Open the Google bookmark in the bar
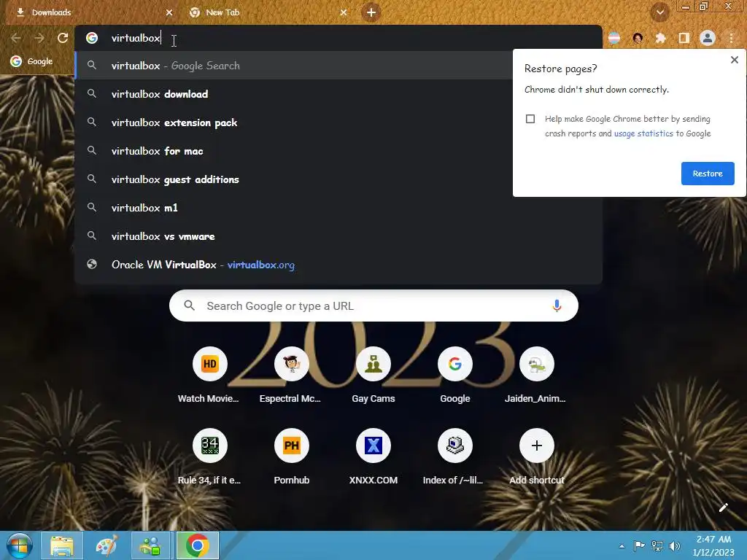 32,61
